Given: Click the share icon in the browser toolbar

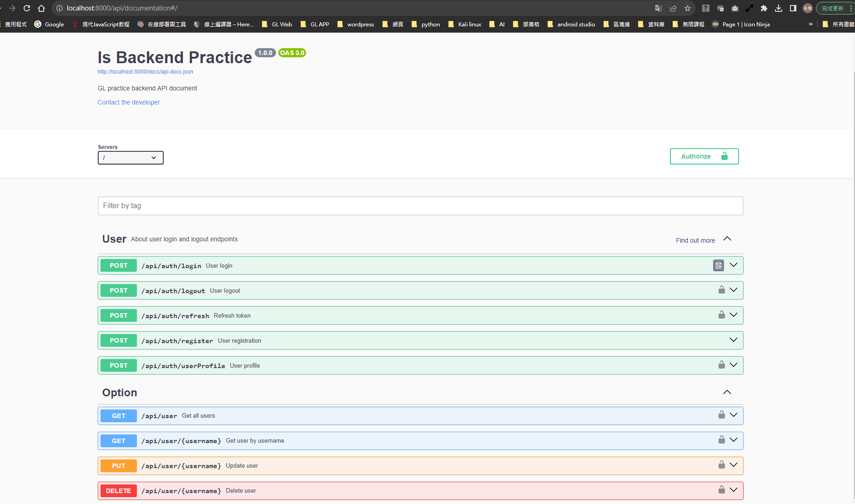Looking at the screenshot, I should tap(674, 8).
